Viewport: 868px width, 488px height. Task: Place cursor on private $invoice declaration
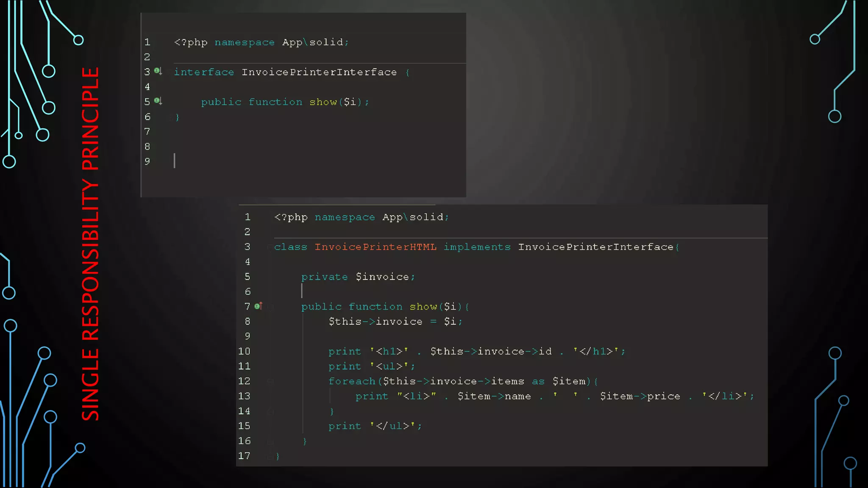click(358, 277)
